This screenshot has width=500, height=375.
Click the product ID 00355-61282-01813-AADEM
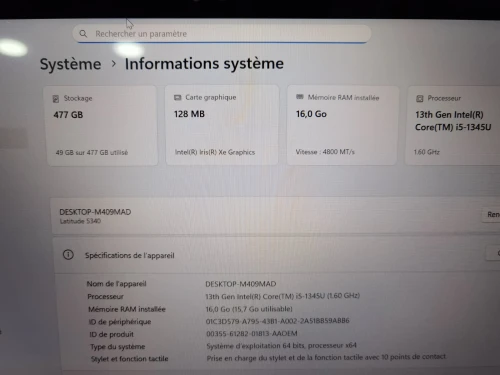pyautogui.click(x=252, y=333)
